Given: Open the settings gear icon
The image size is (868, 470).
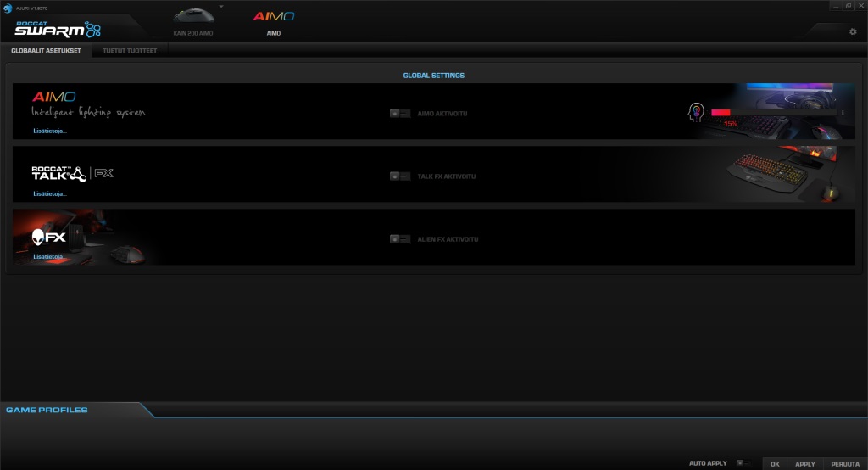Looking at the screenshot, I should click(853, 31).
